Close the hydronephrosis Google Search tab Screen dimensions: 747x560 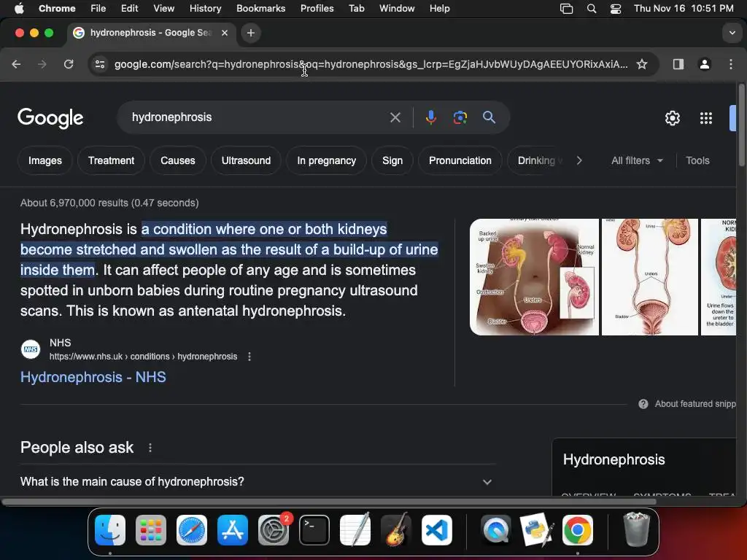225,33
